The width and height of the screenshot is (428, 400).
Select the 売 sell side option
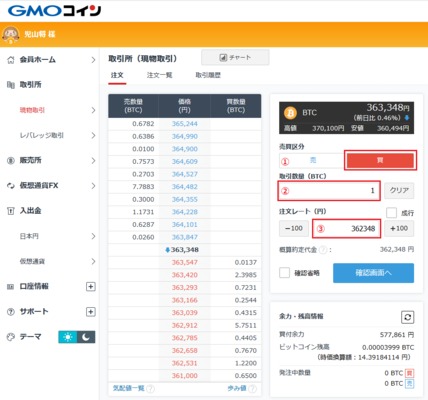pos(312,160)
